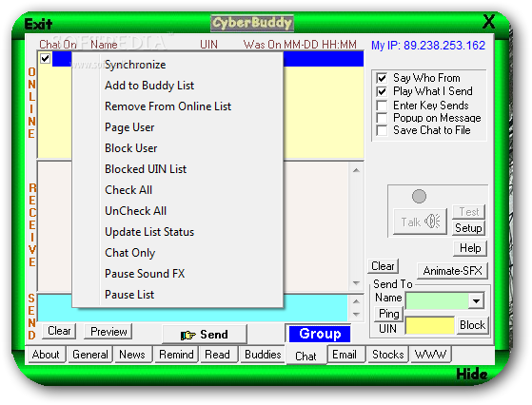The width and height of the screenshot is (532, 405).
Task: Uncheck Play What I Send
Action: point(382,91)
